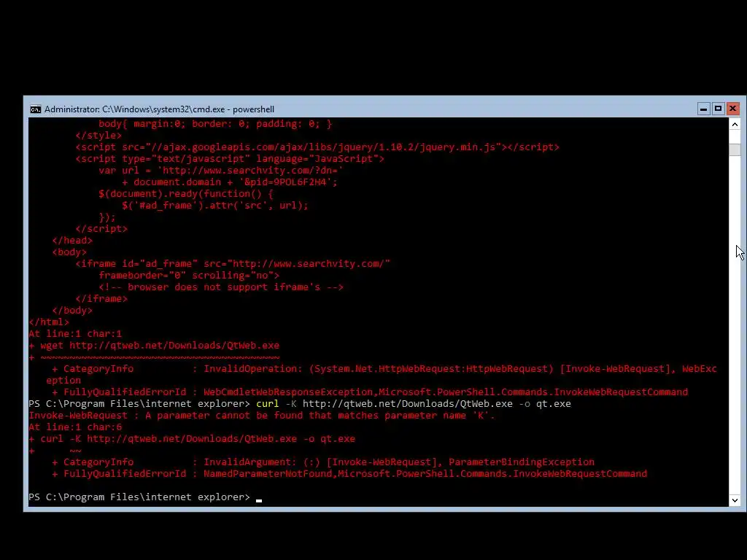Click the scrollbar down arrow
This screenshot has height=560, width=747.
coord(735,500)
